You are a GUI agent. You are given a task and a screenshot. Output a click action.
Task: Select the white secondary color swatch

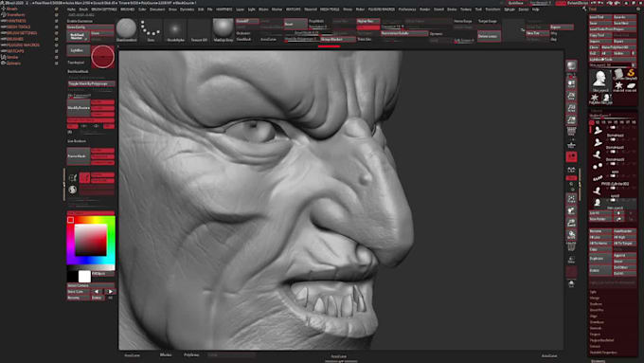tap(84, 276)
